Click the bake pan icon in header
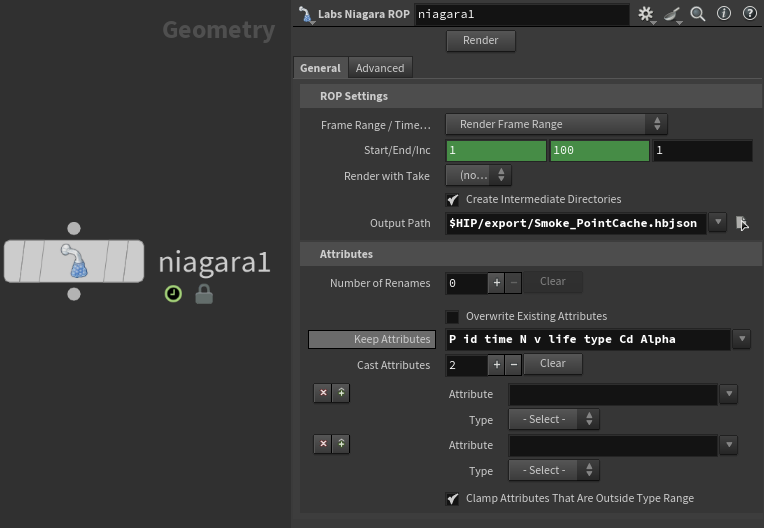This screenshot has height=528, width=764. click(x=673, y=14)
